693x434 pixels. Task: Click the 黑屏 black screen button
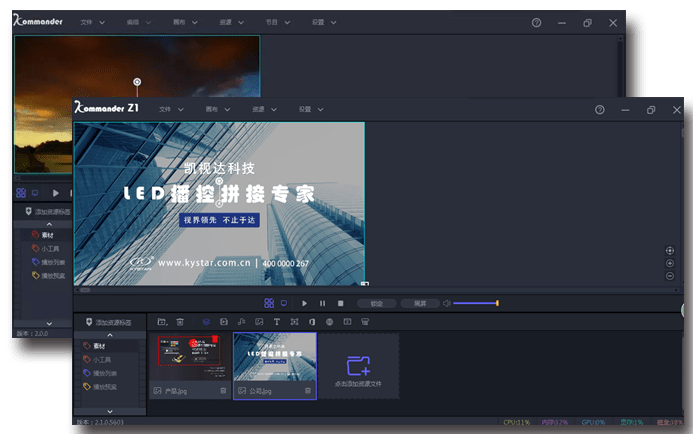click(x=419, y=303)
